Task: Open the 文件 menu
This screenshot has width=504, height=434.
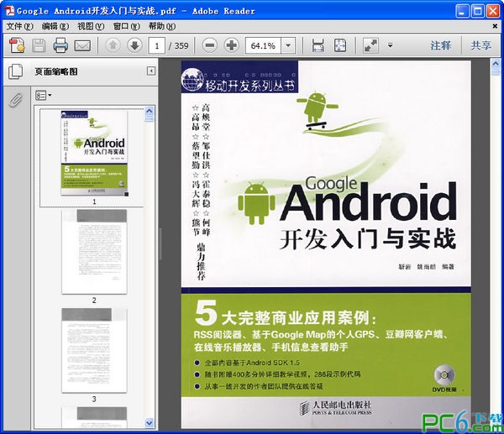Action: [x=19, y=26]
